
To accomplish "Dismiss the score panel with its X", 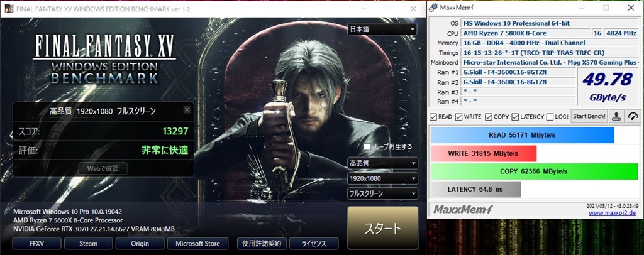I will click(x=187, y=109).
